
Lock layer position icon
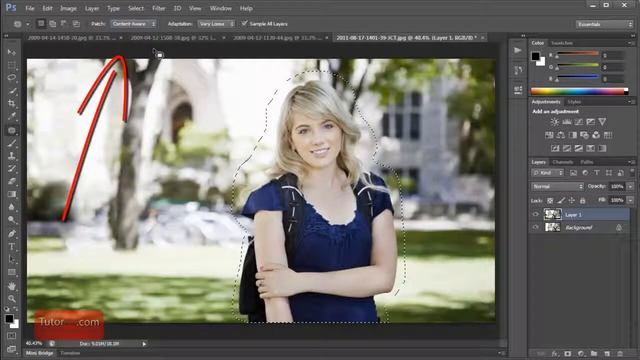pyautogui.click(x=572, y=200)
